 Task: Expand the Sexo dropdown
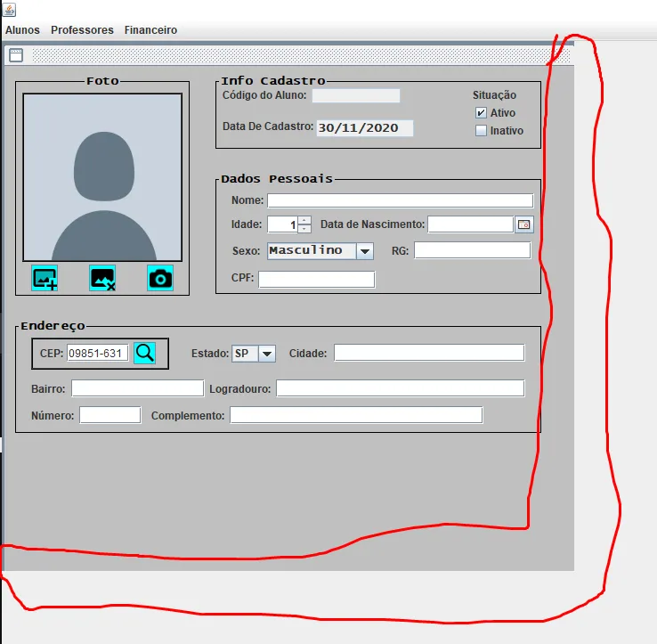[x=364, y=250]
